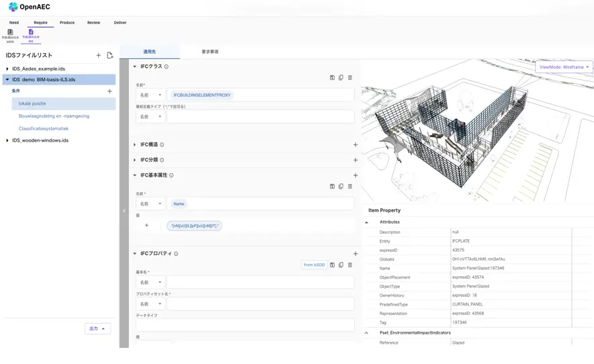
Task: Select the lokale positie condition
Action: [64, 103]
